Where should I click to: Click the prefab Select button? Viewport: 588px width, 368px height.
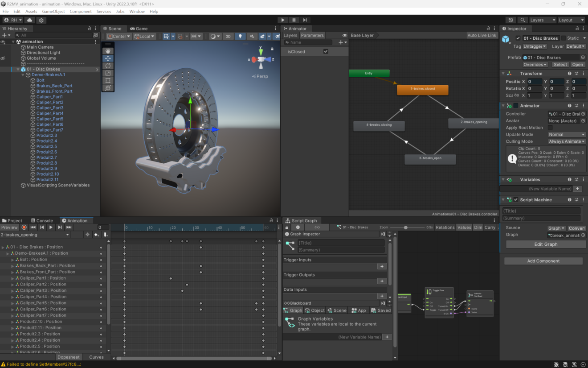tap(560, 65)
